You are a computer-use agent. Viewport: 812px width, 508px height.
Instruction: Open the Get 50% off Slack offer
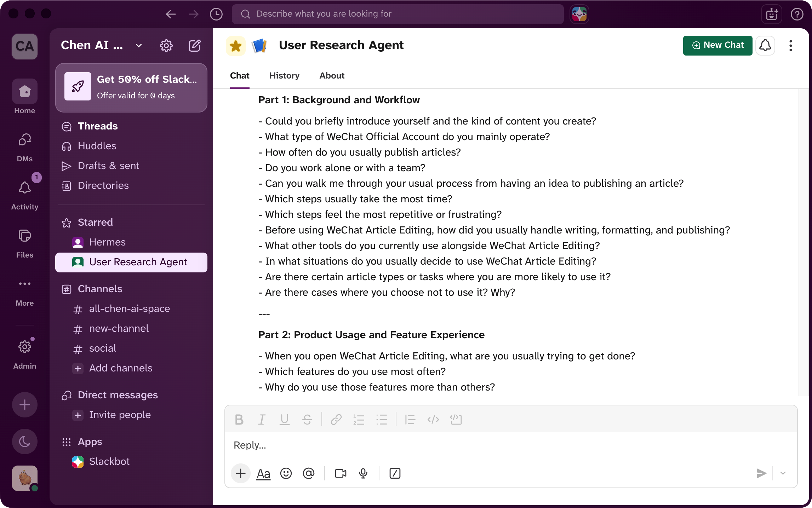tap(131, 87)
